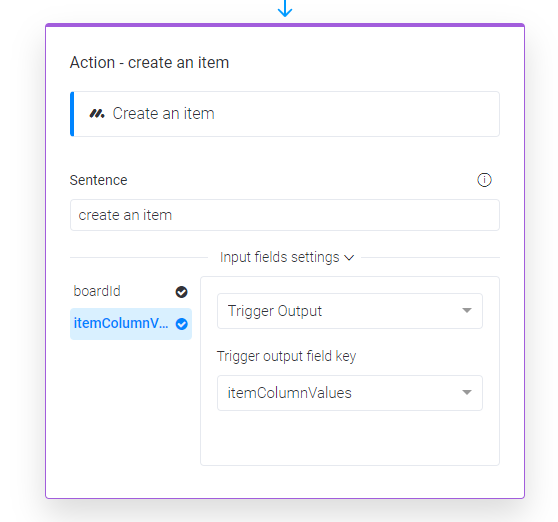Click the Trigger Output dropdown arrow
This screenshot has height=522, width=558.
pyautogui.click(x=467, y=311)
